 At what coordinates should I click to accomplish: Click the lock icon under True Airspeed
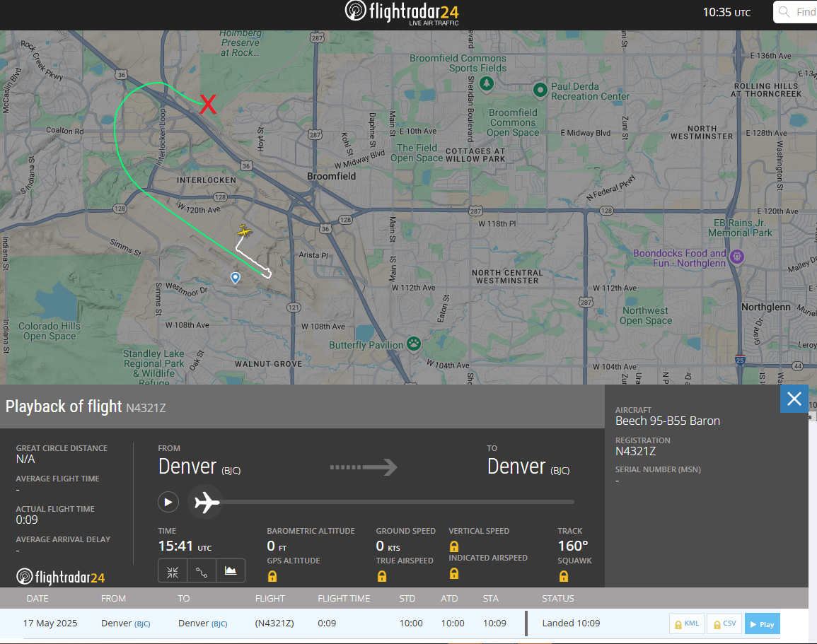click(382, 576)
